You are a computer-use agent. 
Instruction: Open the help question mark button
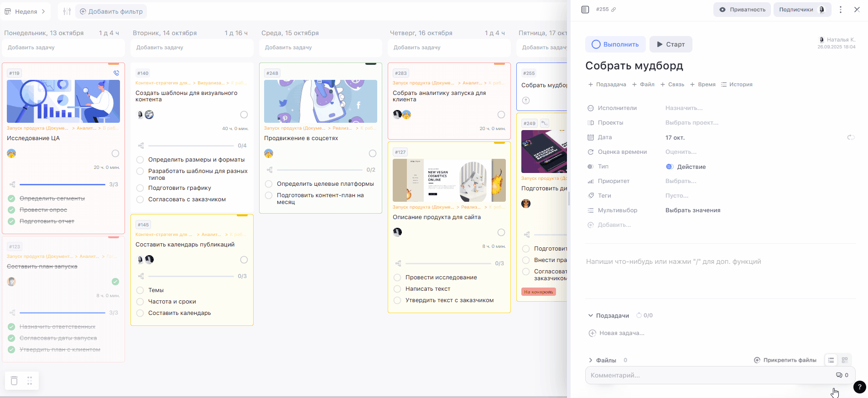click(859, 387)
